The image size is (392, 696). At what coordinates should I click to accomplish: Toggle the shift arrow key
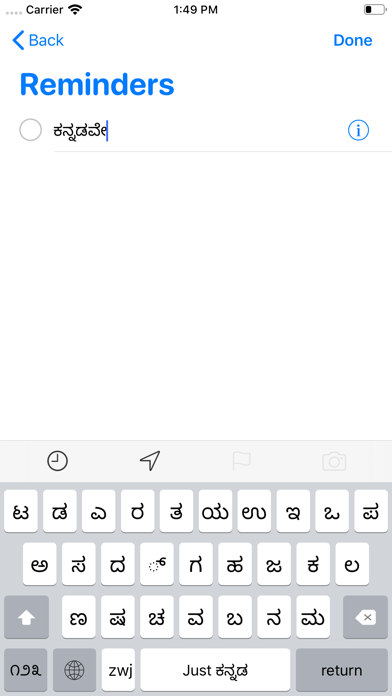pyautogui.click(x=26, y=617)
